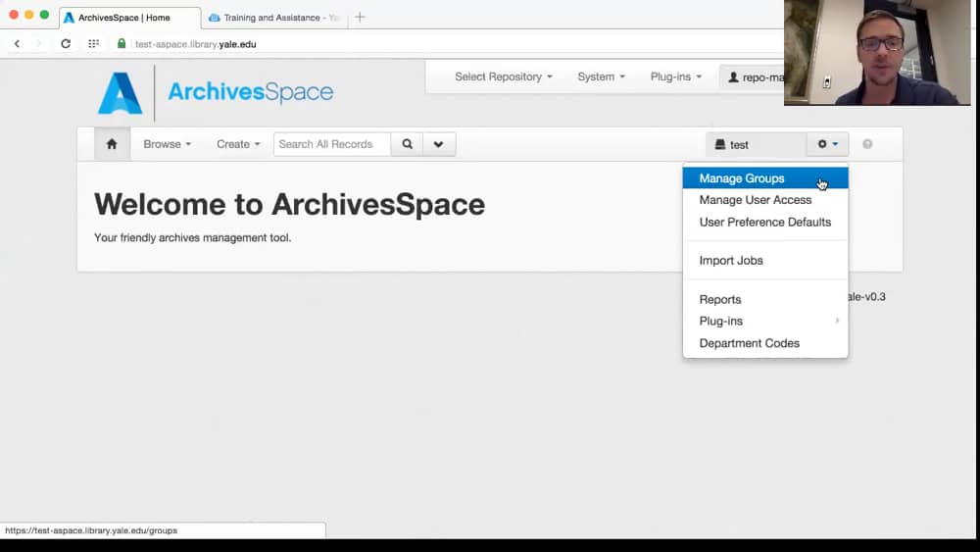
Task: Switch to ArchivesSpace Home tab
Action: pyautogui.click(x=130, y=18)
